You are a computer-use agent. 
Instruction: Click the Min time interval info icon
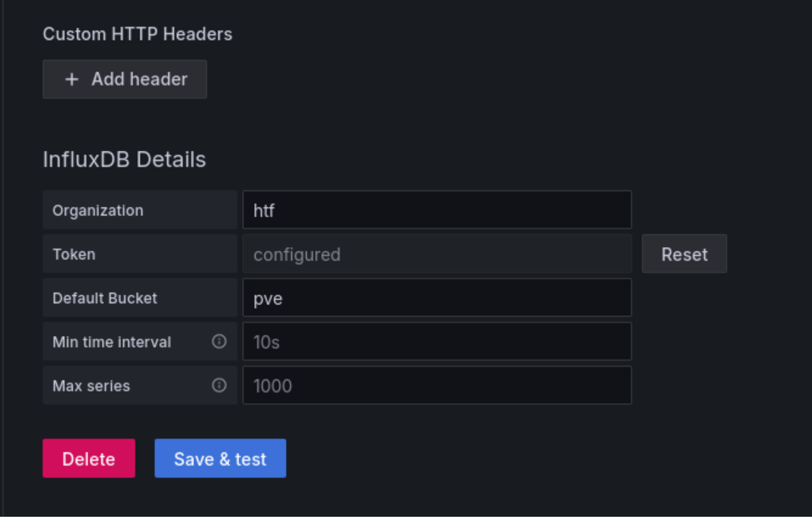(x=219, y=342)
